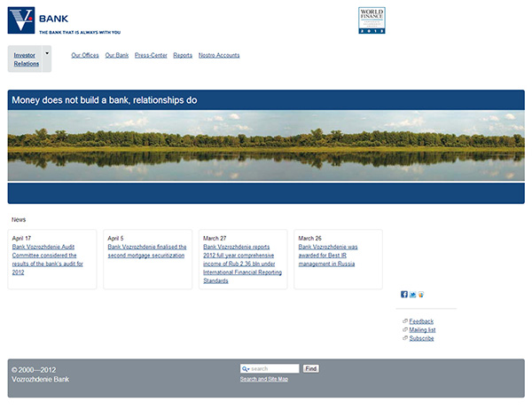The image size is (532, 410).
Task: Click the orange and blue social share icon
Action: point(421,295)
